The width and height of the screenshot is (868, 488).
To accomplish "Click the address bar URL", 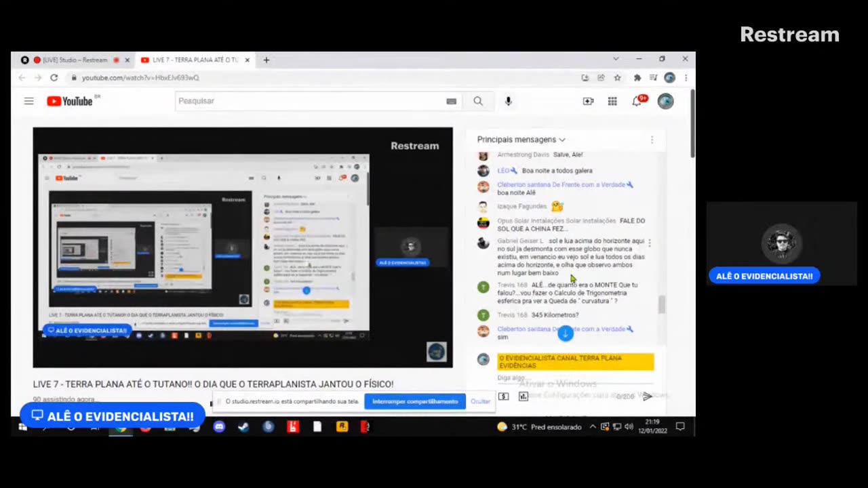I will point(140,77).
